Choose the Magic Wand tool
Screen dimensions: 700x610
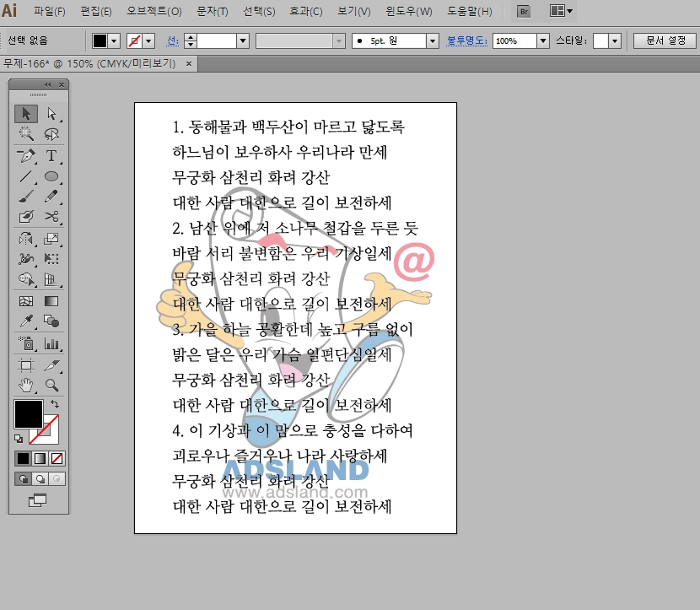click(26, 133)
